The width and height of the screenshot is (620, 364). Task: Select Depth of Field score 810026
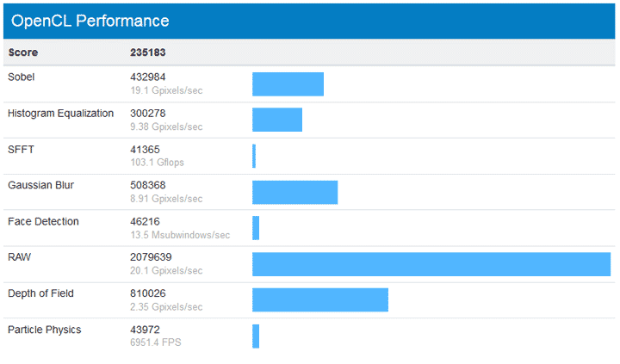[148, 293]
